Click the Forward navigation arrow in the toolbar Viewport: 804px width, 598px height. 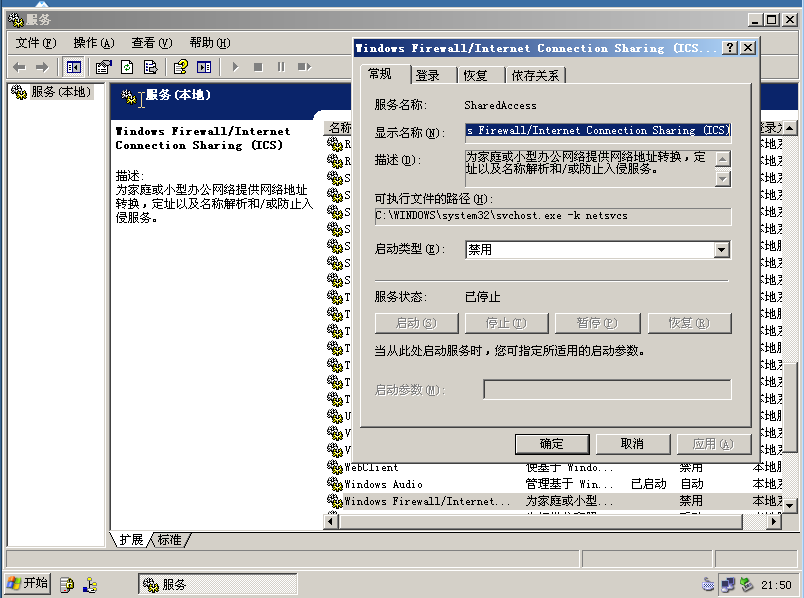(40, 66)
